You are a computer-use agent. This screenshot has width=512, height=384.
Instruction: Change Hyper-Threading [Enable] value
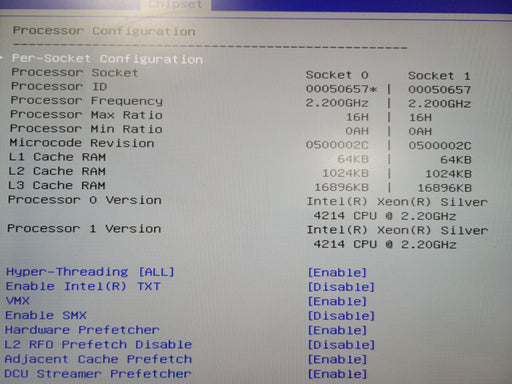337,273
